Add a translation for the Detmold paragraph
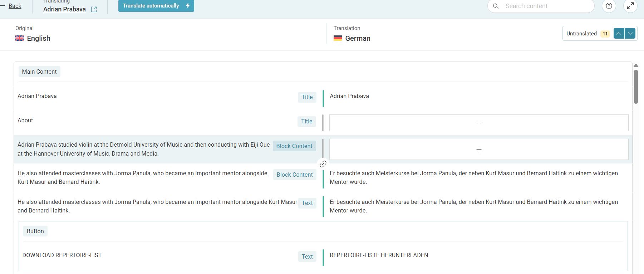Viewport: 644px width, 274px height. [x=478, y=150]
